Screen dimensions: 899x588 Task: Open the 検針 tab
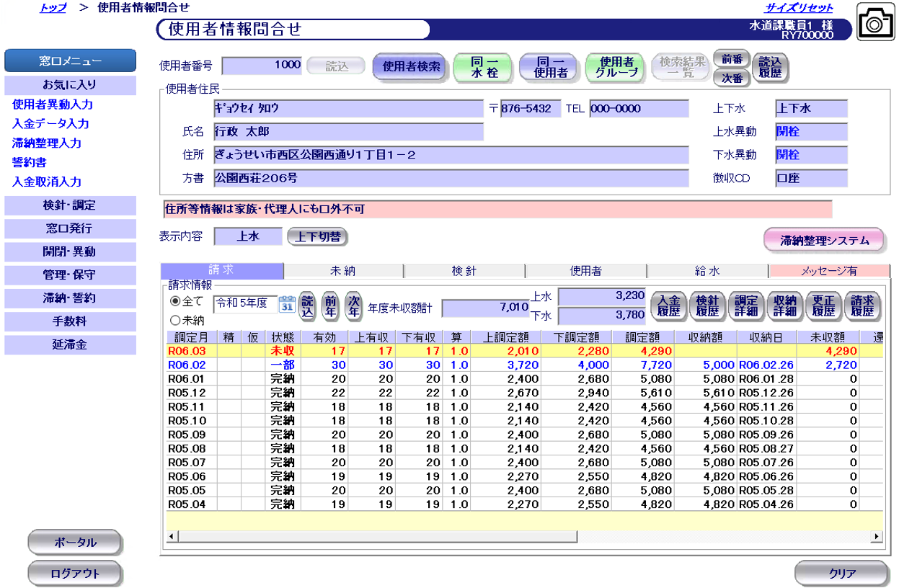464,271
